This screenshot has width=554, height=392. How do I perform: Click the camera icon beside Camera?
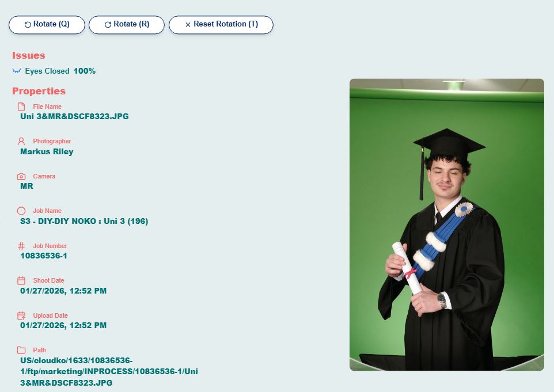21,176
